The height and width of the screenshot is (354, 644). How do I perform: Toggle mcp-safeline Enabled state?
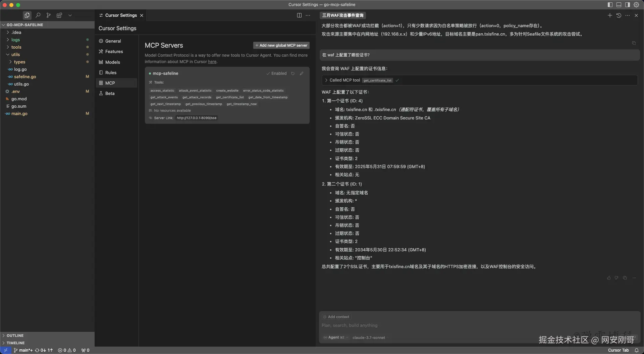tap(276, 73)
